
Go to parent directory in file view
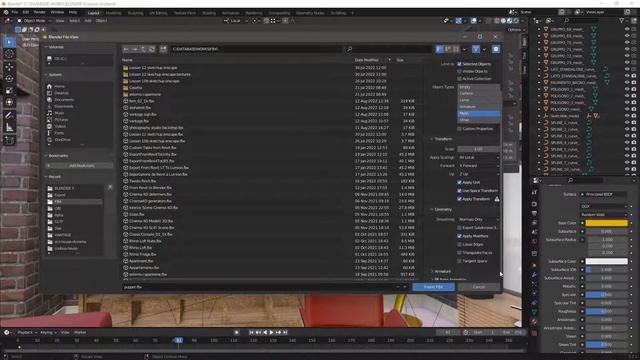[x=143, y=49]
